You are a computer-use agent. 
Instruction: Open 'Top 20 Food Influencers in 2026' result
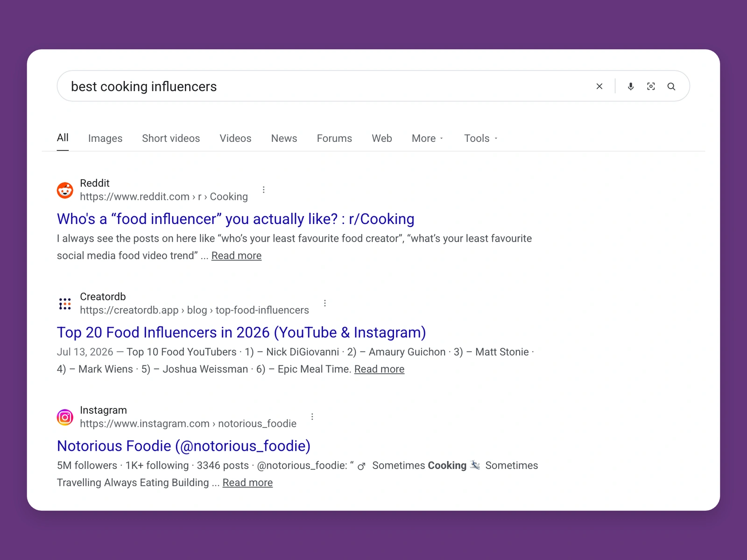click(x=241, y=332)
